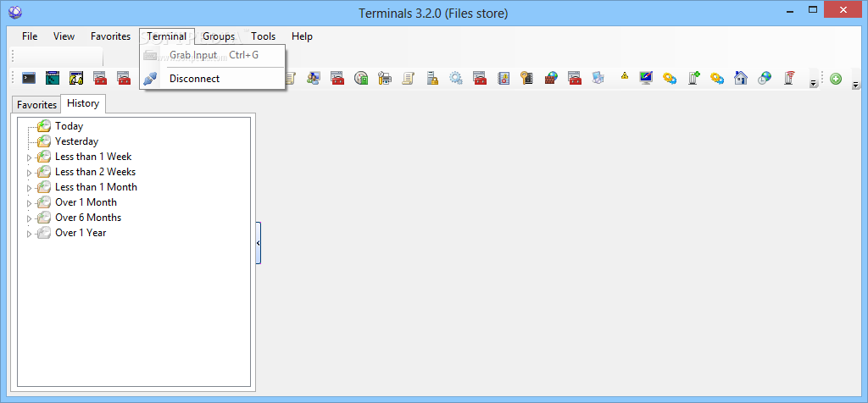Click the house toolbar icon
This screenshot has width=868, height=403.
(741, 78)
